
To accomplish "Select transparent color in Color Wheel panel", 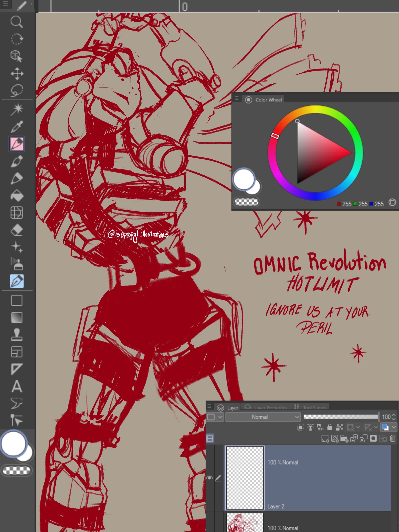I will click(246, 202).
